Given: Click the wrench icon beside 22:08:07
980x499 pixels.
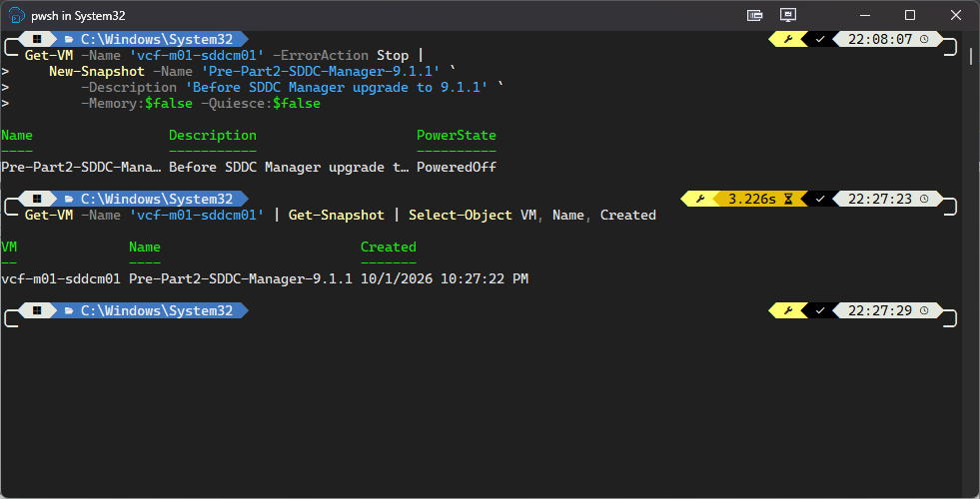Looking at the screenshot, I should coord(788,39).
